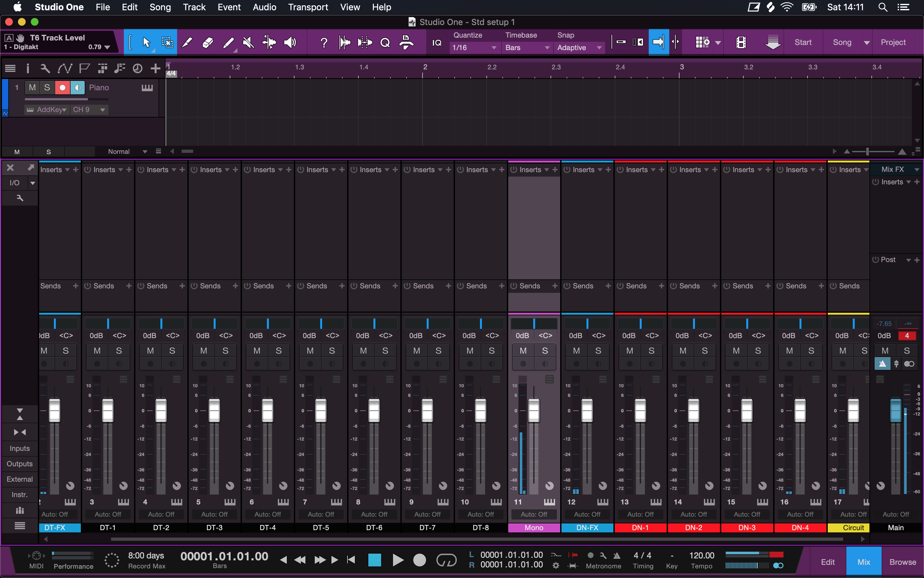Open the track inspector i icon
The width and height of the screenshot is (924, 578).
tap(28, 68)
